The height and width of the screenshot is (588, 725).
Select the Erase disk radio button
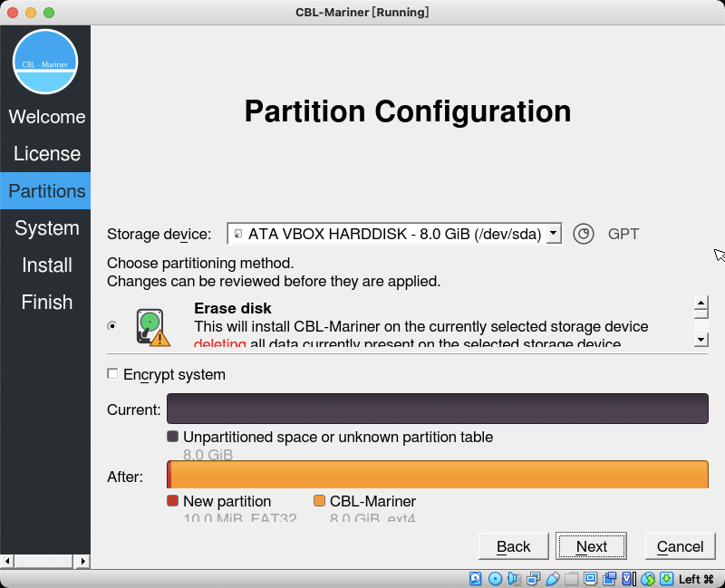tap(111, 326)
